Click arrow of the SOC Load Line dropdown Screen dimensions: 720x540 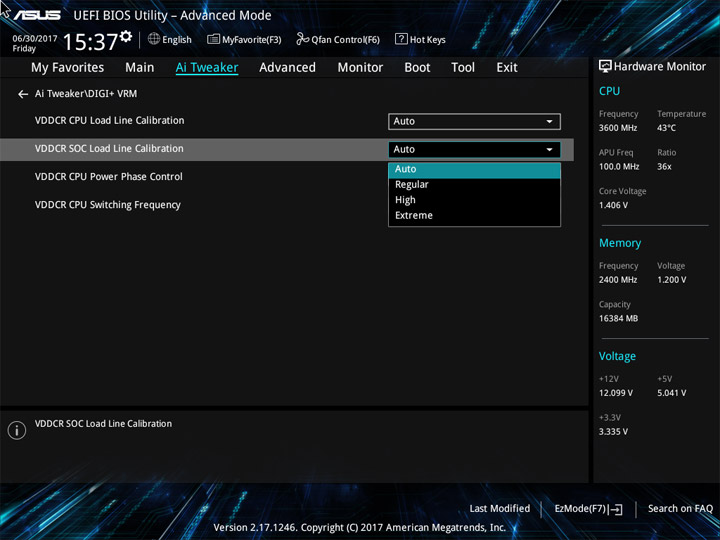pos(549,150)
